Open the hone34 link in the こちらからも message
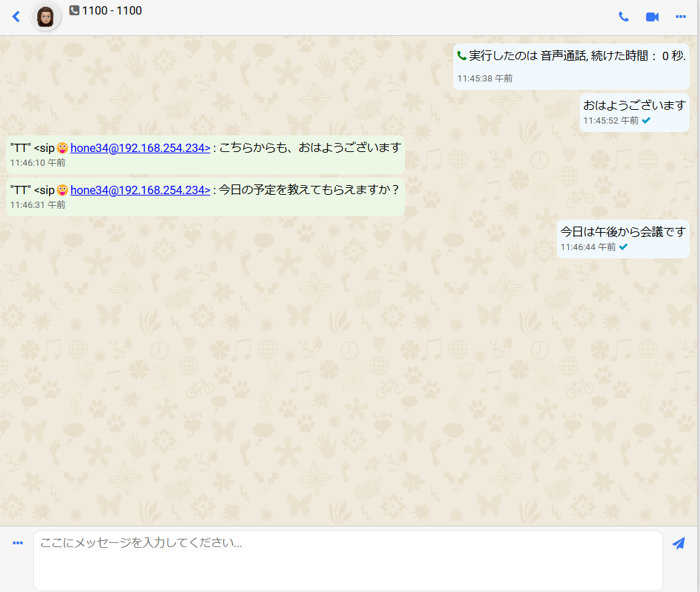The height and width of the screenshot is (592, 700). (x=140, y=148)
